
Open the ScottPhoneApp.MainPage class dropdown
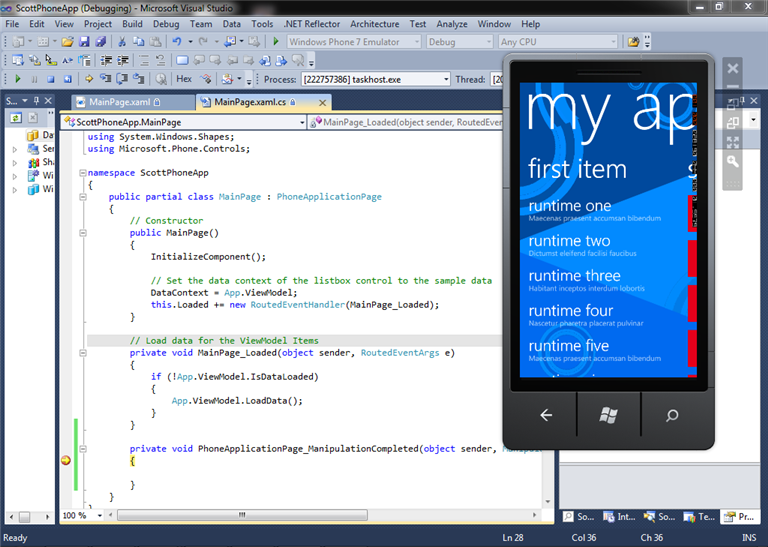302,122
